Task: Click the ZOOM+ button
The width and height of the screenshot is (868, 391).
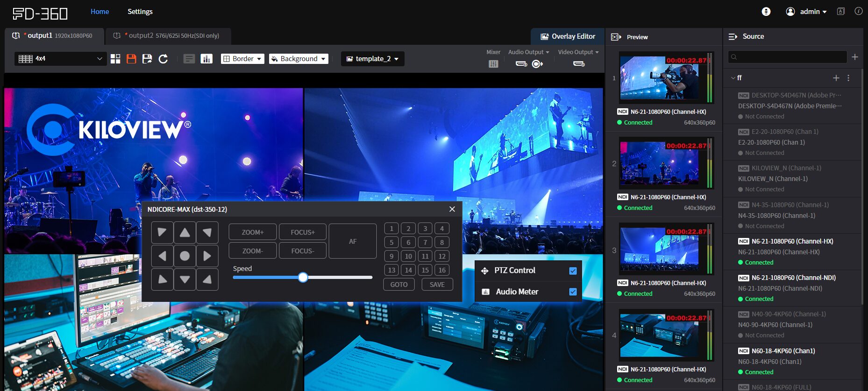Action: point(252,232)
